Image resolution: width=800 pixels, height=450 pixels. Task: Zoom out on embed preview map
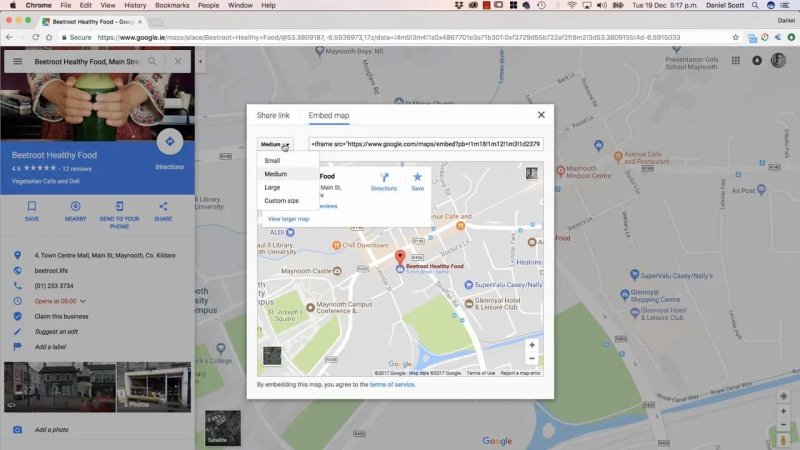click(532, 358)
